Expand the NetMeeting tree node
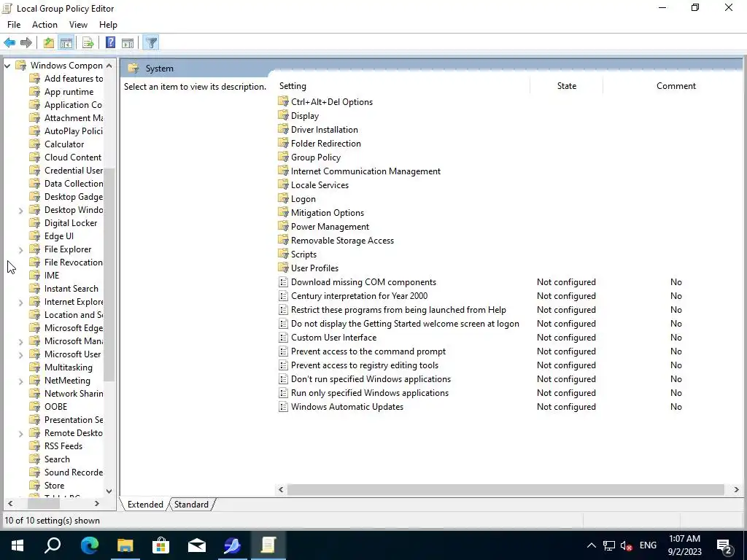Screen dimensions: 747x560 click(x=20, y=381)
